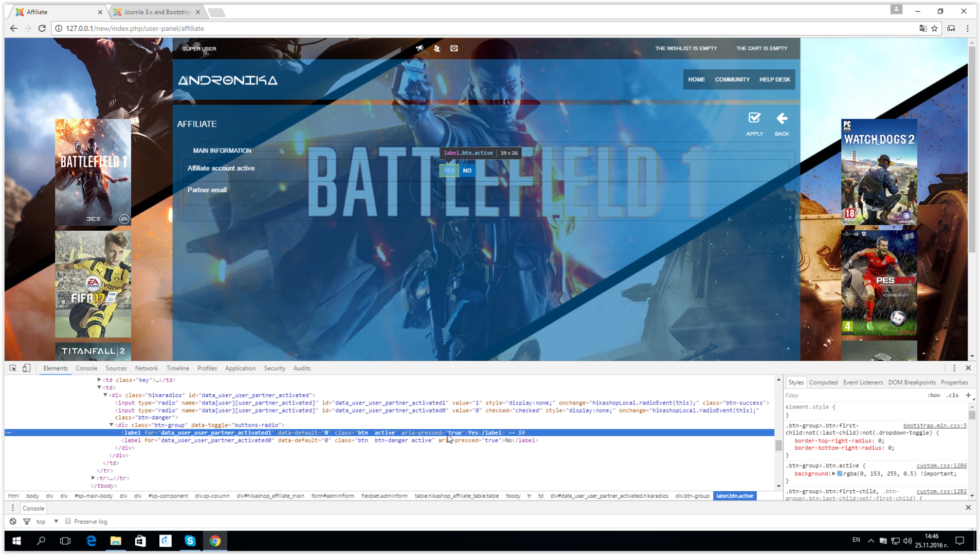Click the Apply checkmark icon

click(x=754, y=118)
